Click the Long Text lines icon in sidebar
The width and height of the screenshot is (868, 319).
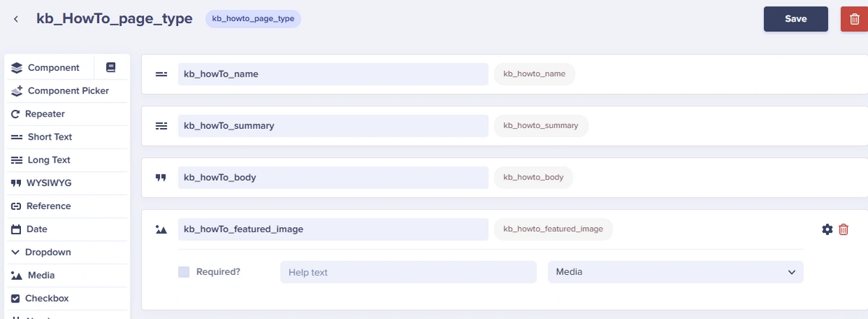coord(17,160)
